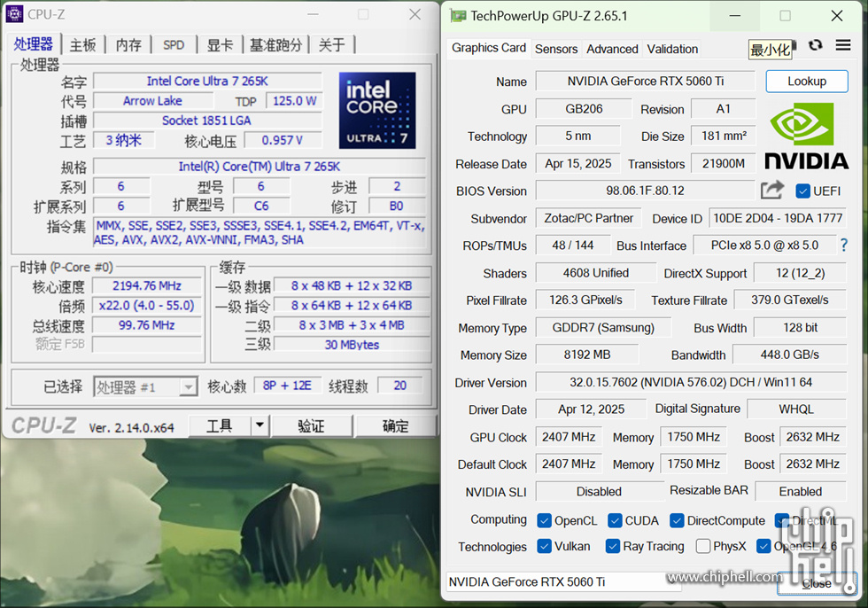Open the Validation tab in GPU-Z
Screen dimensions: 868x608
point(672,49)
